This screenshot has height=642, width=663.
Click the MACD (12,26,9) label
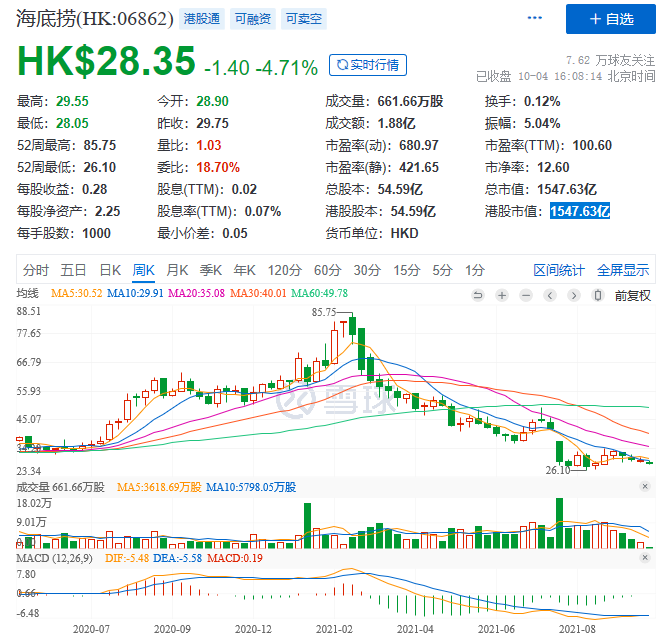(x=54, y=558)
